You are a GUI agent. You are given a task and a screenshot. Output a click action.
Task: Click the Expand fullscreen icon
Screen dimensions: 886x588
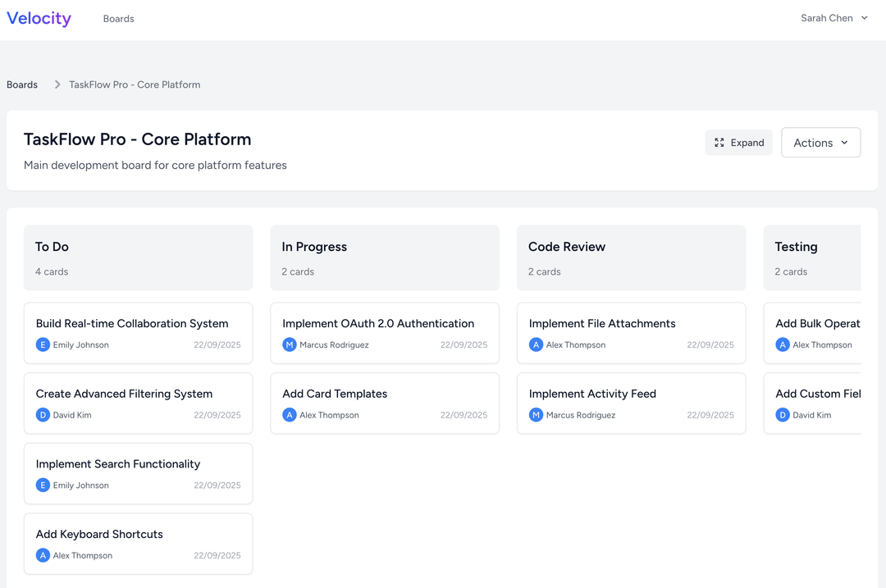click(719, 143)
